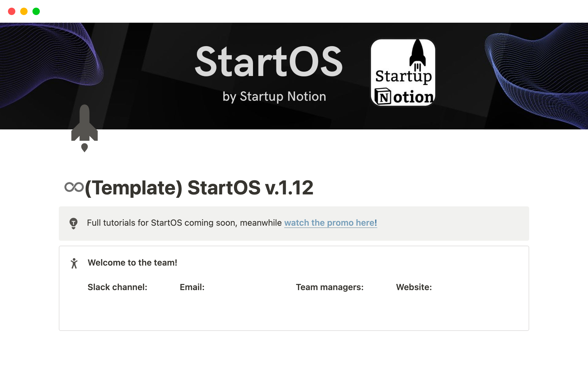Click the infinity symbol beside the title
The height and width of the screenshot is (368, 588).
click(74, 187)
